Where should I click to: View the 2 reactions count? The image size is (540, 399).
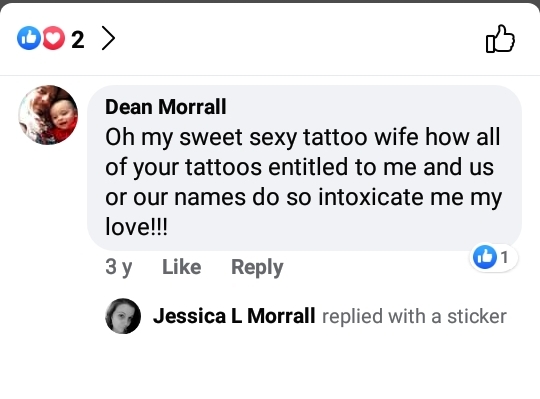coord(78,40)
